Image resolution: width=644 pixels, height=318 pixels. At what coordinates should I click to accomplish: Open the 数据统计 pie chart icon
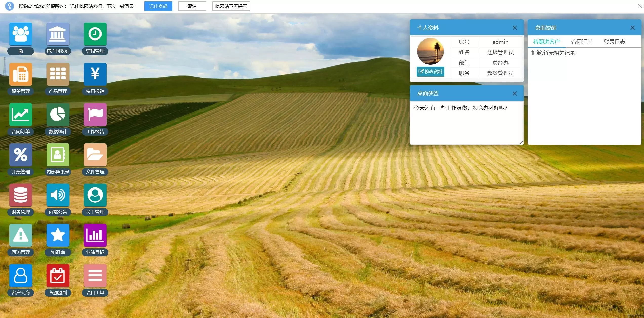58,114
